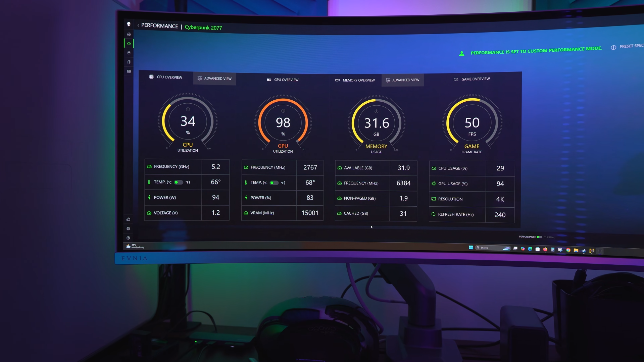The image size is (644, 362).
Task: Launch Microsoft Edge from the taskbar
Action: pyautogui.click(x=530, y=249)
